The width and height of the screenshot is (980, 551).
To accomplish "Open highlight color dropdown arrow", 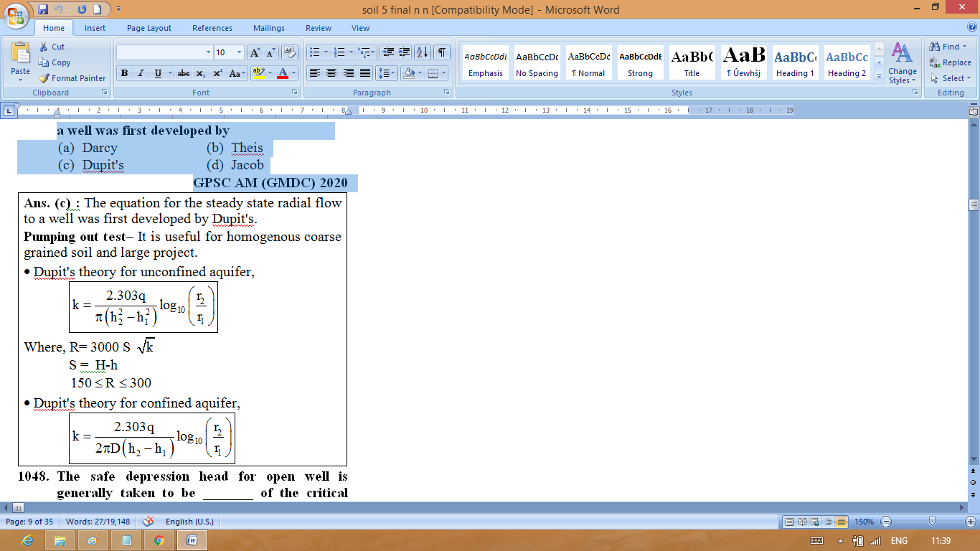I will [x=269, y=73].
